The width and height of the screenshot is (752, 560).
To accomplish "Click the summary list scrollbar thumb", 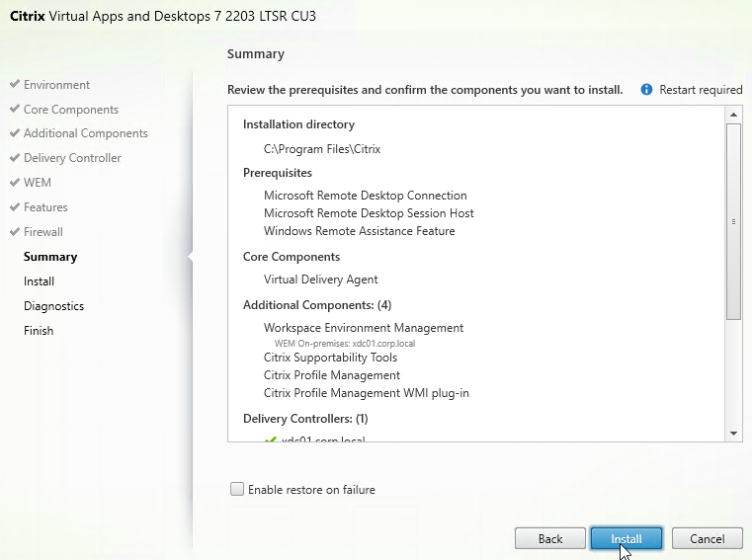I will point(733,221).
